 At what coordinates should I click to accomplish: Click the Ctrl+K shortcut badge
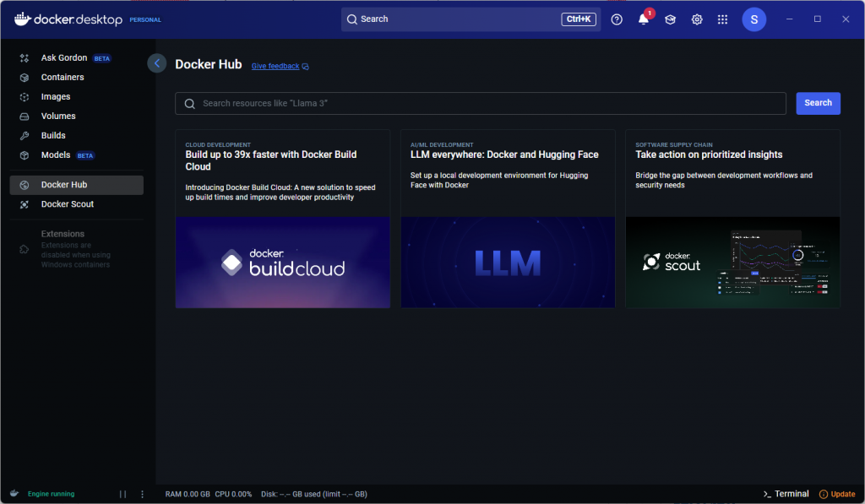click(x=579, y=19)
